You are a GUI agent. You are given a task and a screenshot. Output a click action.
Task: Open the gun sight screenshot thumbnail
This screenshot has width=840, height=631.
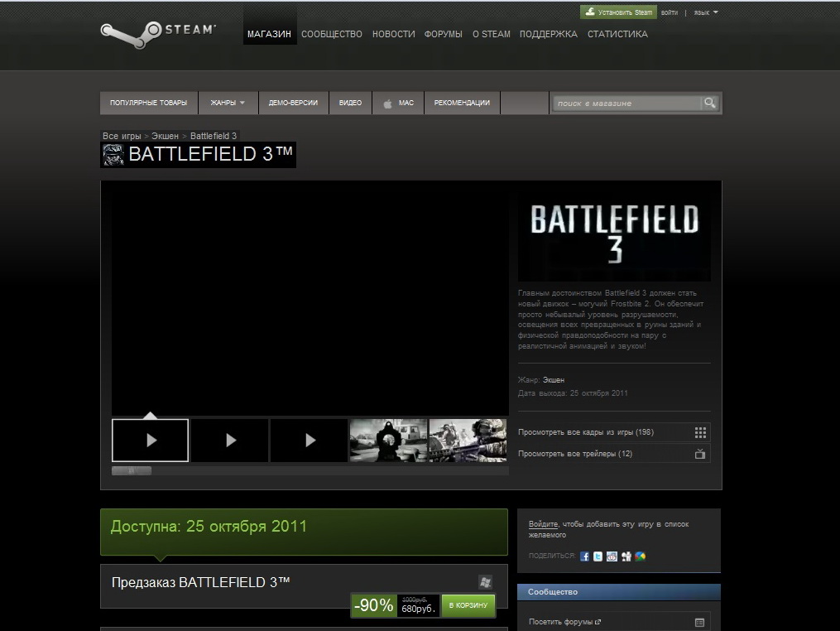[388, 441]
